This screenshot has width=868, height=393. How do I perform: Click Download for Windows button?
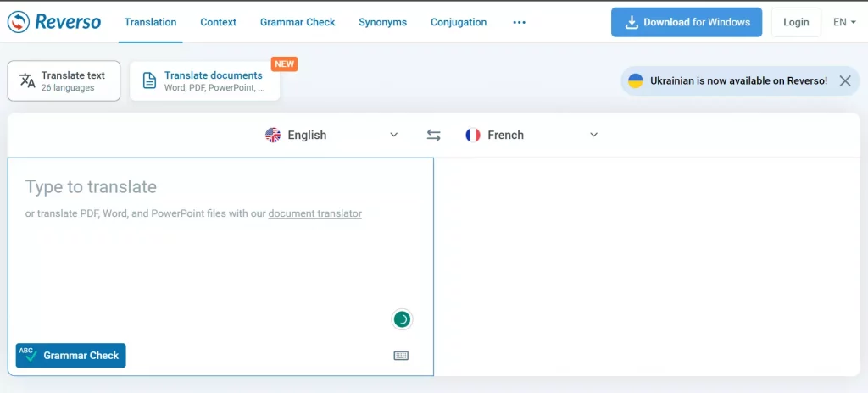pyautogui.click(x=687, y=22)
